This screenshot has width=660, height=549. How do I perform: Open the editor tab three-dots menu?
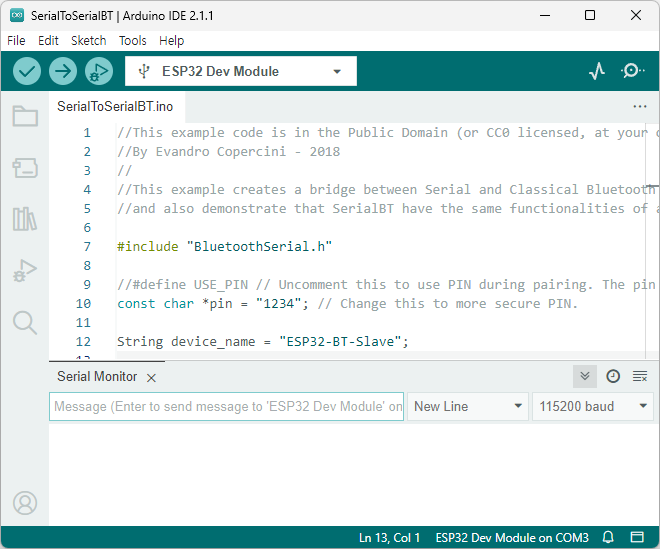(640, 107)
